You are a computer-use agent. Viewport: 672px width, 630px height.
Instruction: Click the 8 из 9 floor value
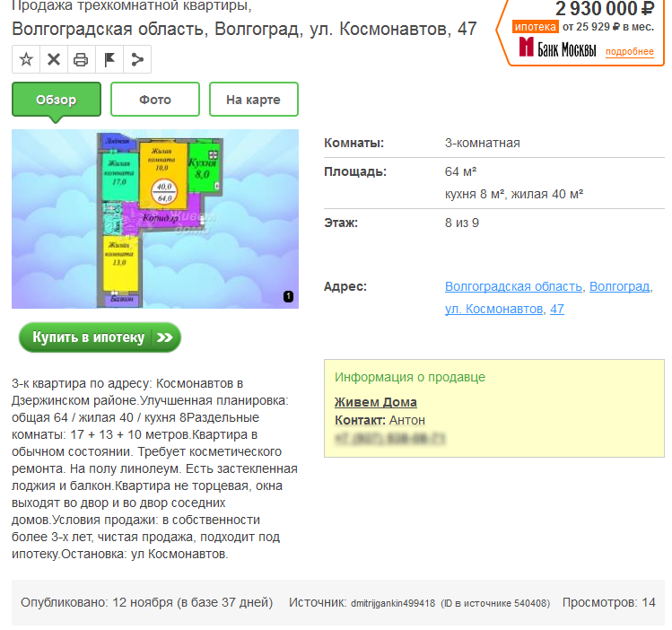pyautogui.click(x=461, y=223)
